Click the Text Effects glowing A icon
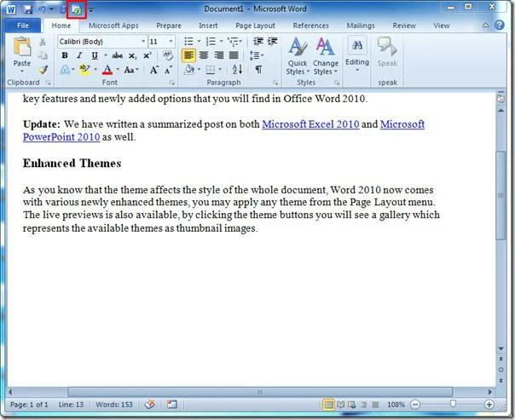 pyautogui.click(x=66, y=70)
